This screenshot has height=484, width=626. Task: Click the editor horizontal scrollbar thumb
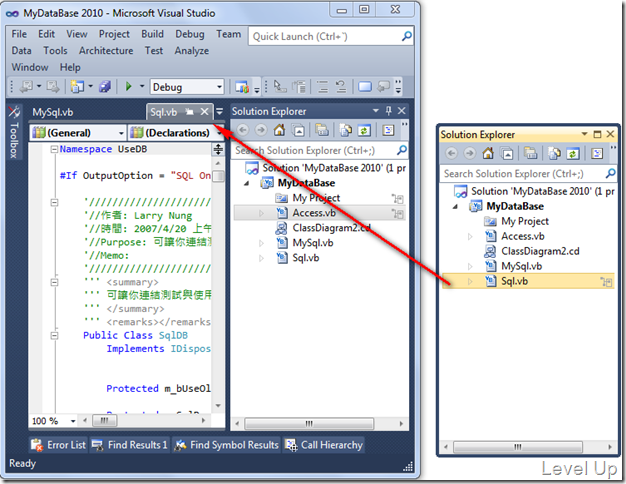pyautogui.click(x=105, y=421)
